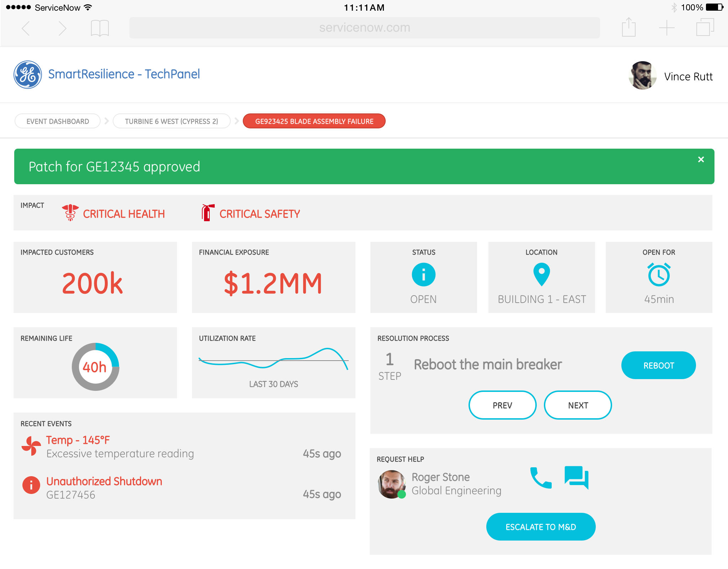Image resolution: width=728 pixels, height=569 pixels.
Task: Click Escalate to M&D
Action: (541, 527)
